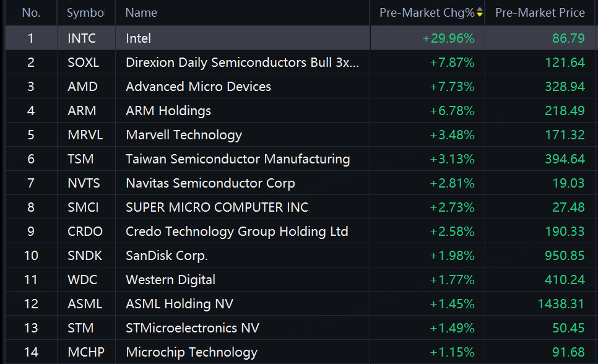Select SanDisk Corp. in the watchlist

[x=167, y=256]
